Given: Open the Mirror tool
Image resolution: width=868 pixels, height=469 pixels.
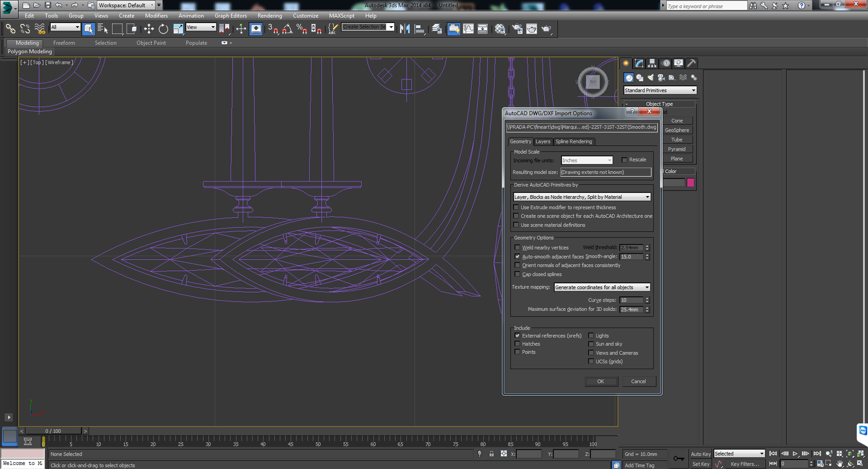Looking at the screenshot, I should click(x=404, y=29).
